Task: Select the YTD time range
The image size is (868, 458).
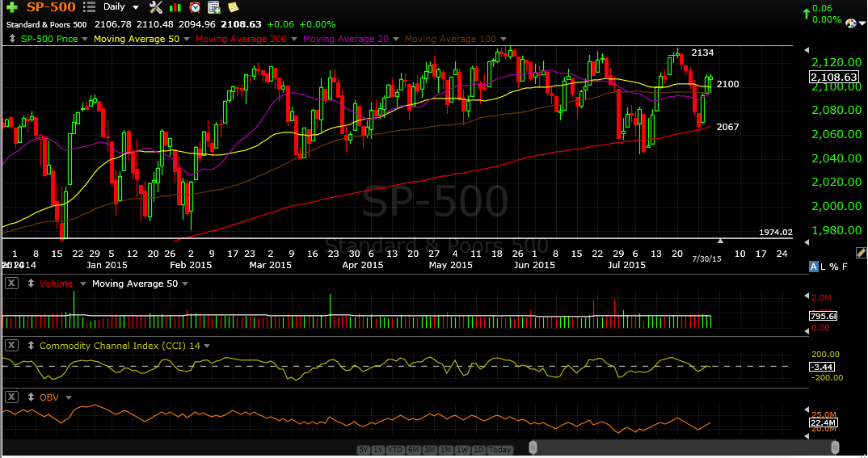Action: pos(394,450)
